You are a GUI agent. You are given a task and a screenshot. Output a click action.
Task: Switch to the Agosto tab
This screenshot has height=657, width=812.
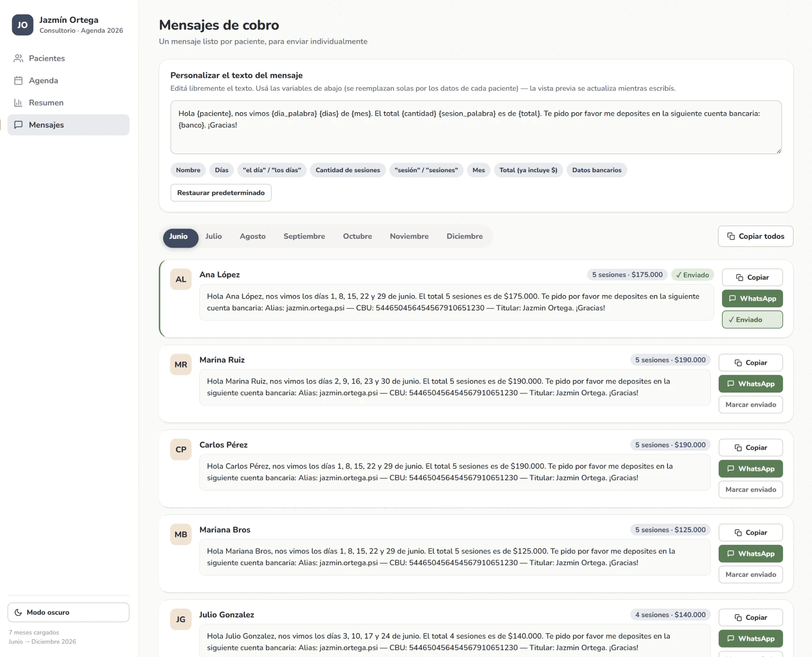click(x=253, y=236)
